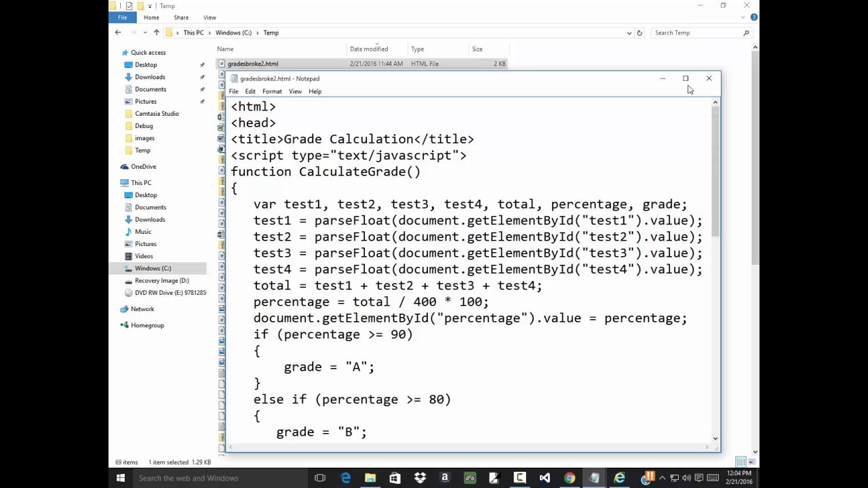Click Properties icon in Explorer title bar
Screen dimensions: 868x488
pos(129,6)
